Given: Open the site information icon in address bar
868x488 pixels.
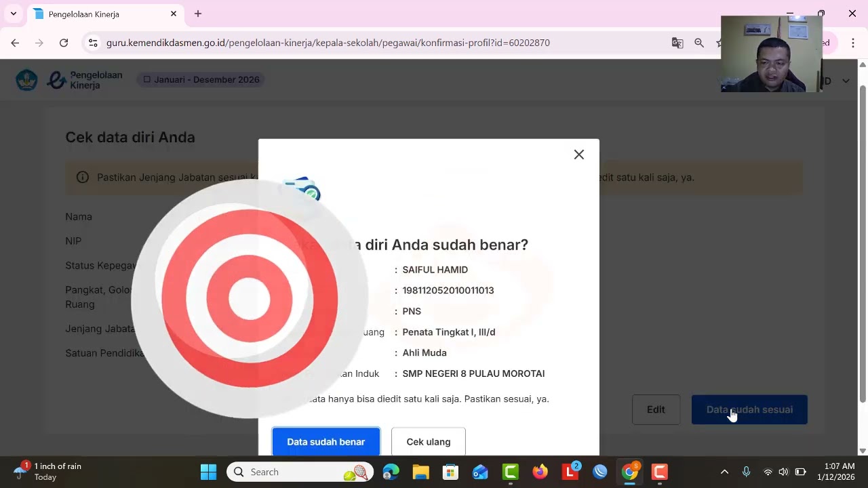Looking at the screenshot, I should pyautogui.click(x=93, y=43).
